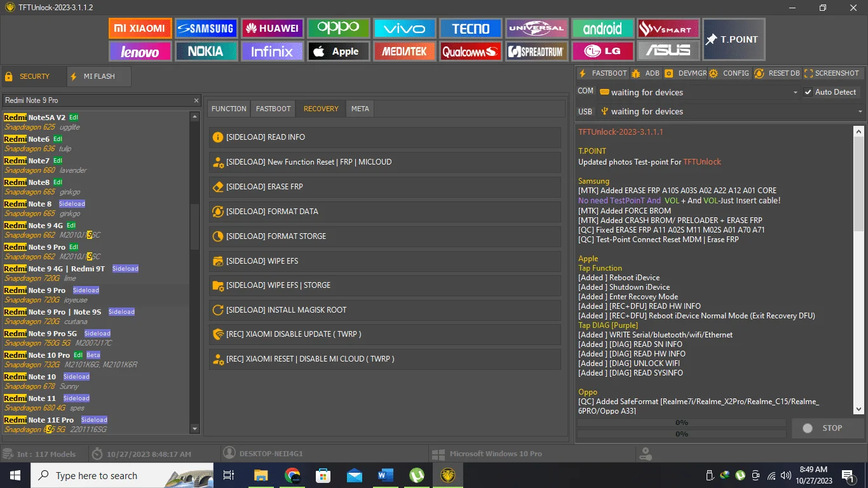868x488 pixels.
Task: Open the Qualcomm chipset module
Action: coord(470,51)
